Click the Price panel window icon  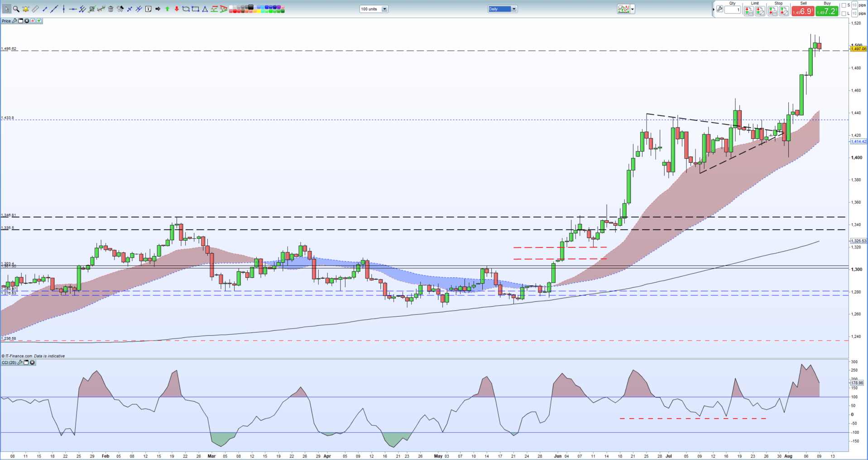20,21
